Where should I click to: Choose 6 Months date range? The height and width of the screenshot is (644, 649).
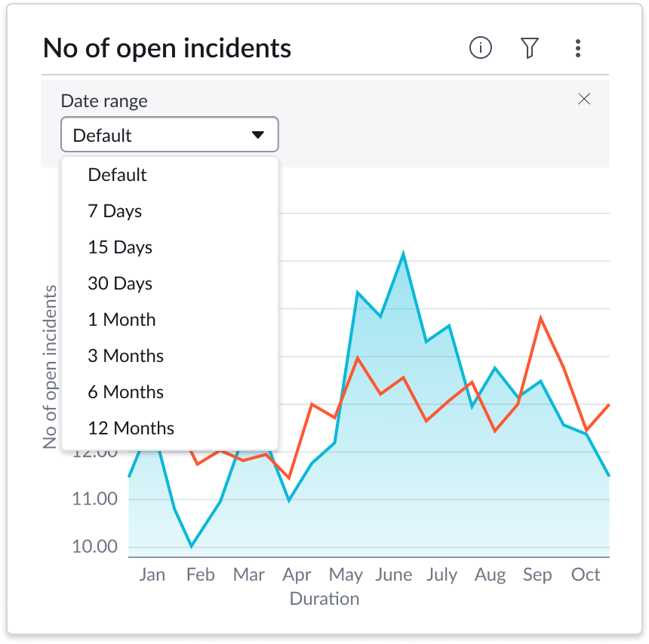[125, 392]
